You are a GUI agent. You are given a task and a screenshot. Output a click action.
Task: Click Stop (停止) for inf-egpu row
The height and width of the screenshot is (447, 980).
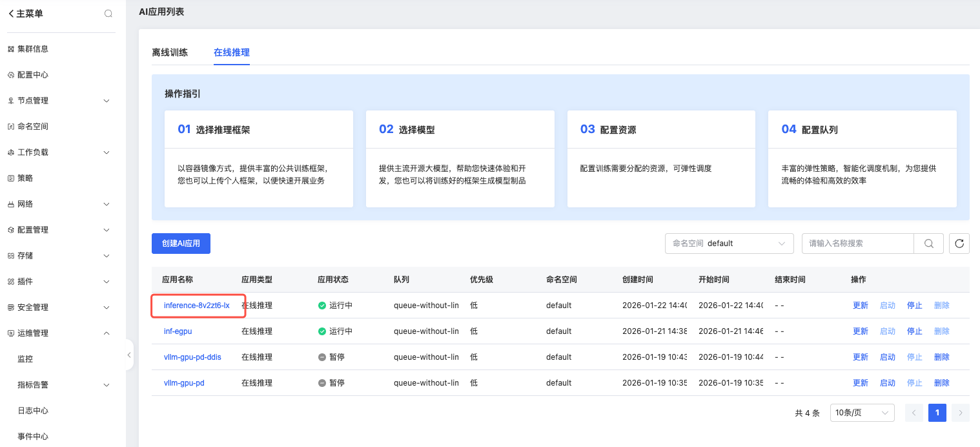coord(914,331)
